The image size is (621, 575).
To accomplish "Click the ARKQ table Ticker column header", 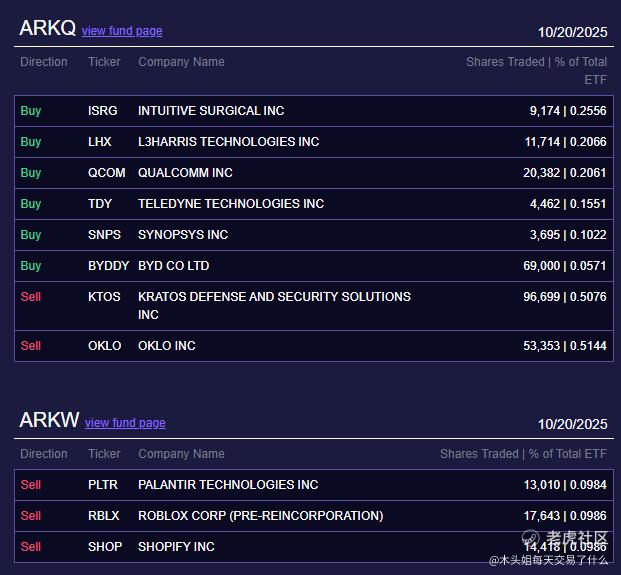I will point(104,62).
